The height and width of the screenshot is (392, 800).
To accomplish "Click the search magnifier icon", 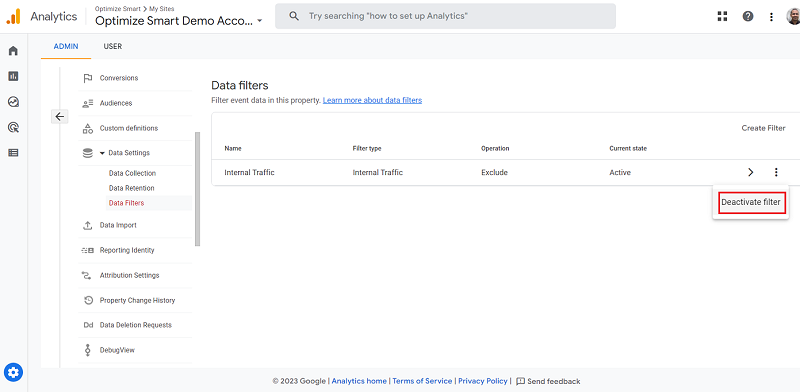I will click(294, 16).
